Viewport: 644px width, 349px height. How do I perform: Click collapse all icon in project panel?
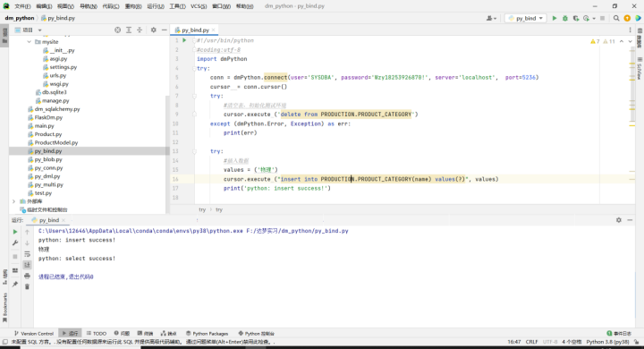140,30
